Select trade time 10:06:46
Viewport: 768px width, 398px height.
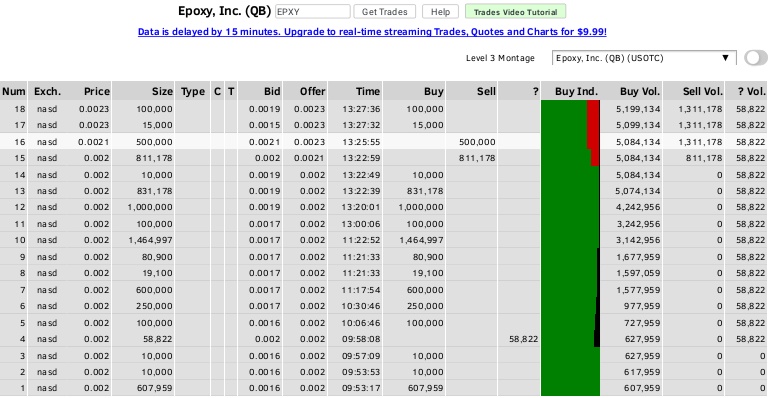click(x=361, y=323)
